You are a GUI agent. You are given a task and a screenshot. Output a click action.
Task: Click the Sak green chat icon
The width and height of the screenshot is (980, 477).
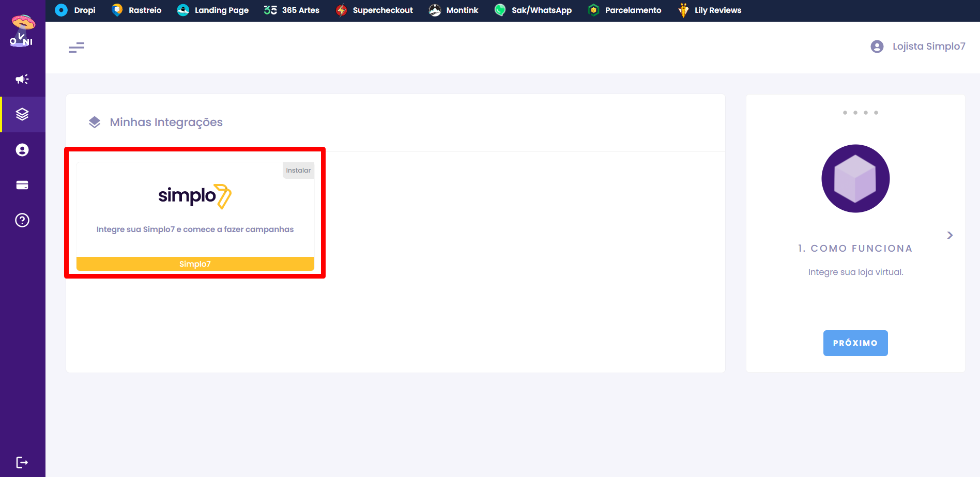click(500, 10)
